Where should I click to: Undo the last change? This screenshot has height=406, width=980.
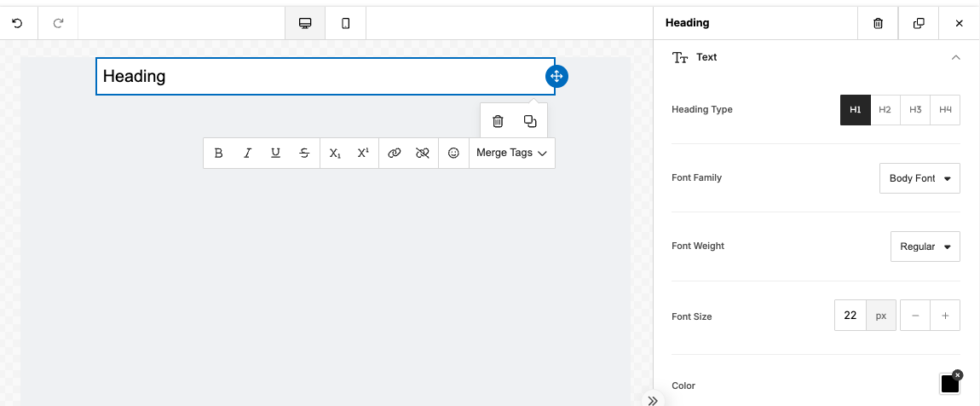click(x=18, y=23)
